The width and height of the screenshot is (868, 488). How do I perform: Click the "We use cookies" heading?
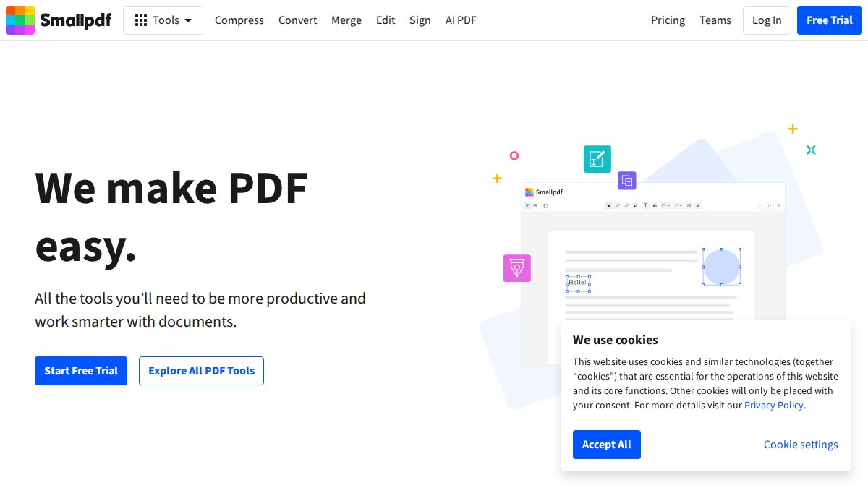(x=616, y=340)
